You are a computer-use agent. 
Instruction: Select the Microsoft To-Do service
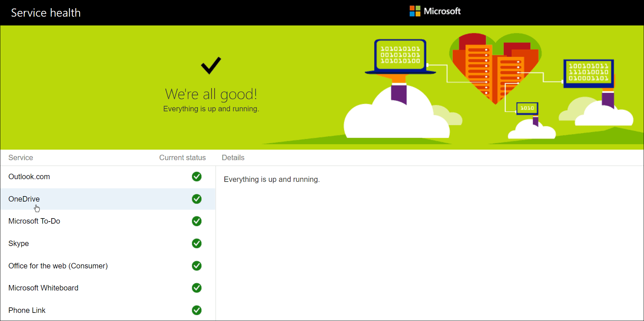coord(108,221)
